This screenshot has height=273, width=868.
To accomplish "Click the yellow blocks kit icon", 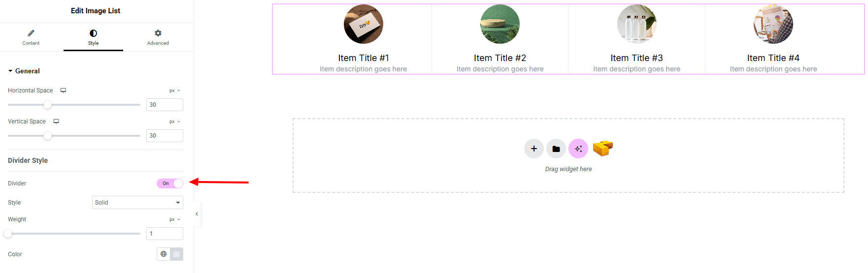I will coord(602,148).
